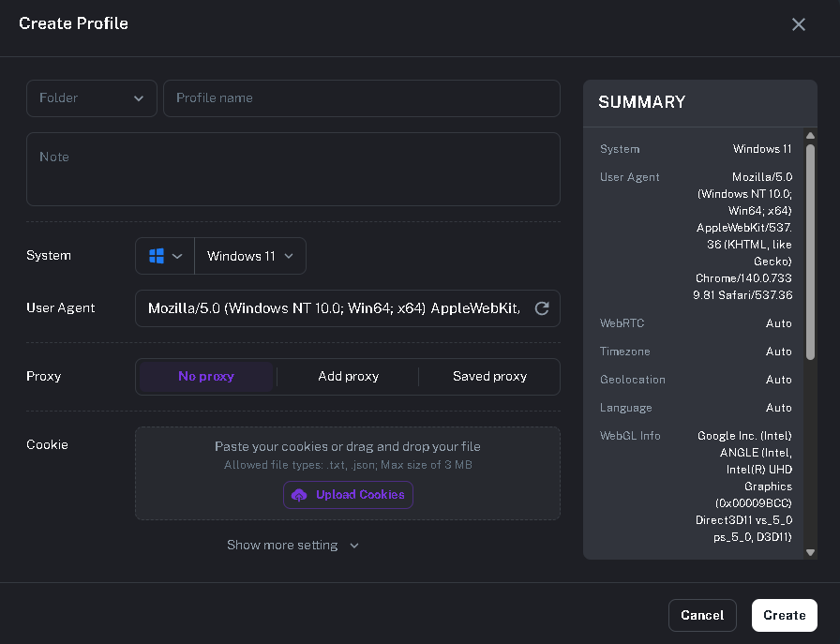Focus the Profile name input field
The image size is (840, 644).
(361, 98)
